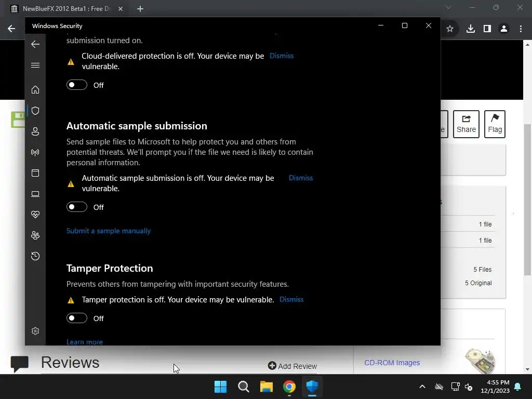Dismiss the Automatic sample submission warning
532x399 pixels.
[301, 178]
